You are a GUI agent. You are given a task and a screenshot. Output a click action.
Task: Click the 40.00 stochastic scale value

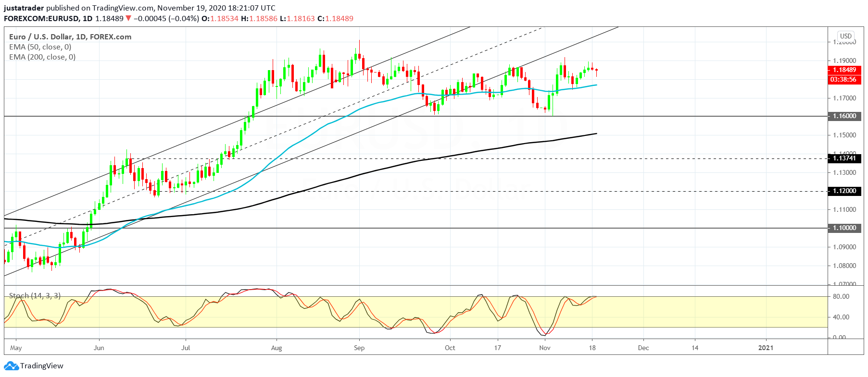[x=841, y=317]
